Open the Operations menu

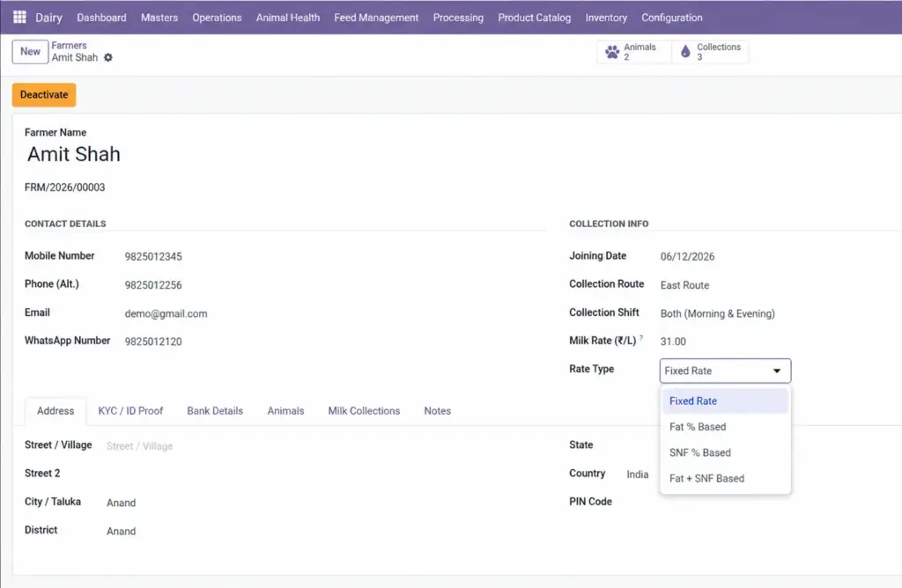pos(217,18)
